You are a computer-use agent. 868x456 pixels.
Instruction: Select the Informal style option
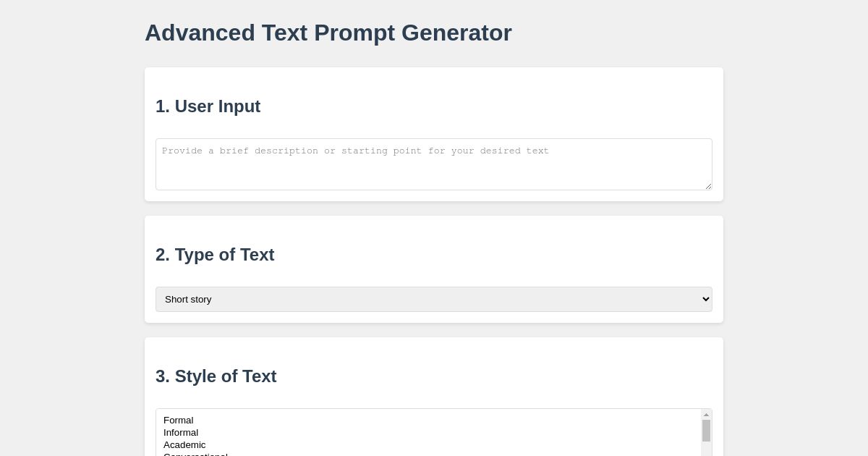click(x=181, y=433)
